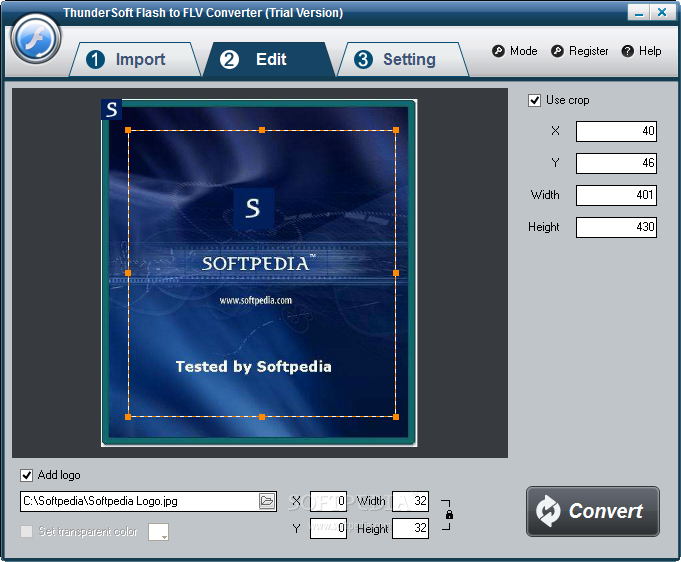Click the logo X position field
Image resolution: width=681 pixels, height=562 pixels.
pyautogui.click(x=328, y=501)
